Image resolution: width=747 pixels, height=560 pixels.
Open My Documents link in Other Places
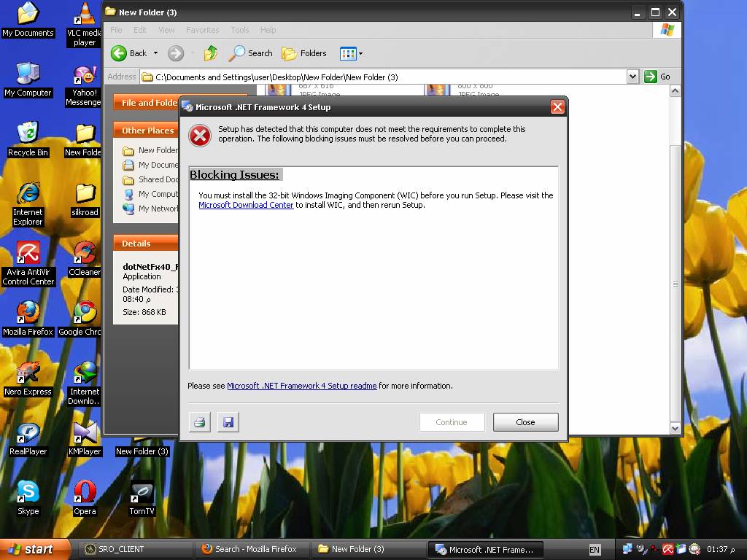[x=150, y=166]
